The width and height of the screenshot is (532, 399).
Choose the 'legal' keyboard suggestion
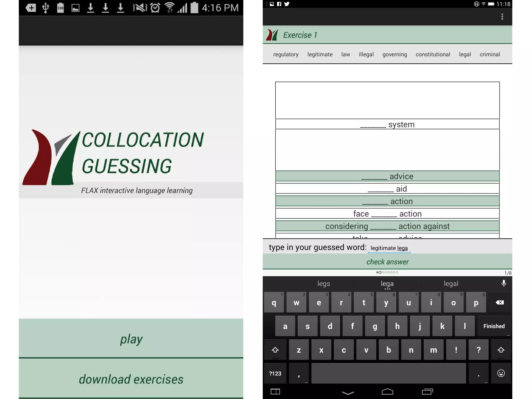pyautogui.click(x=451, y=283)
